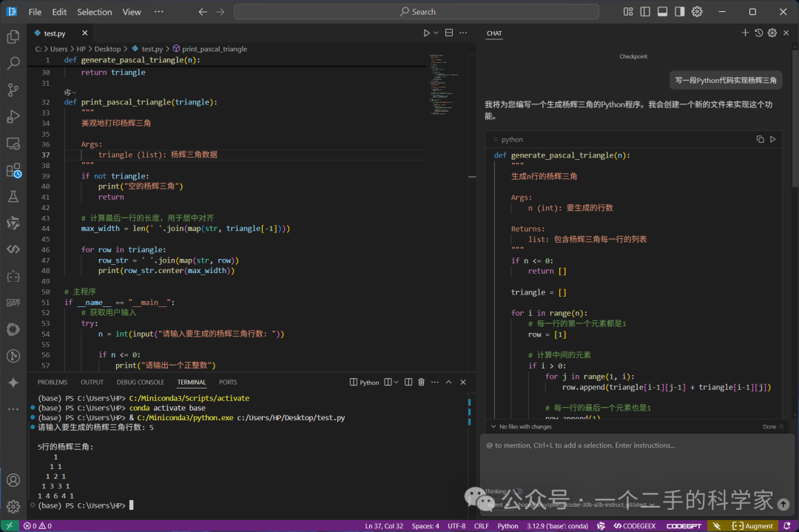The image size is (799, 532).
Task: Open errors and warnings status item
Action: tap(38, 526)
